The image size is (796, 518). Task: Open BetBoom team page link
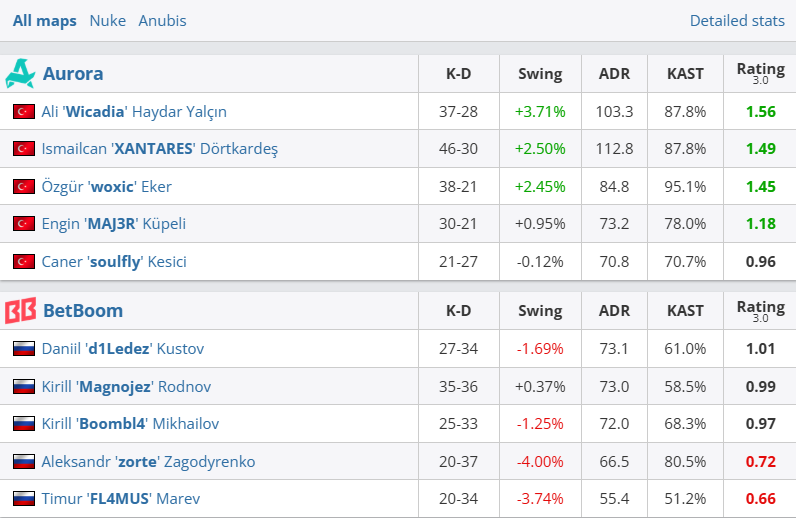click(83, 310)
